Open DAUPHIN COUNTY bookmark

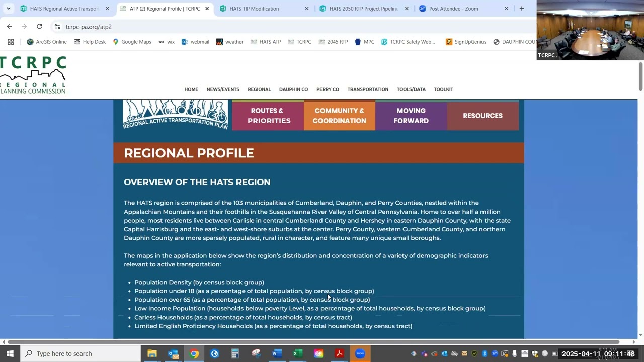click(x=515, y=42)
